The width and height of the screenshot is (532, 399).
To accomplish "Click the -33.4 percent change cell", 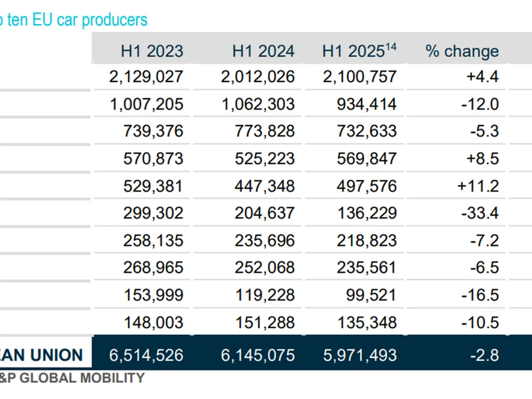I will pyautogui.click(x=480, y=213).
